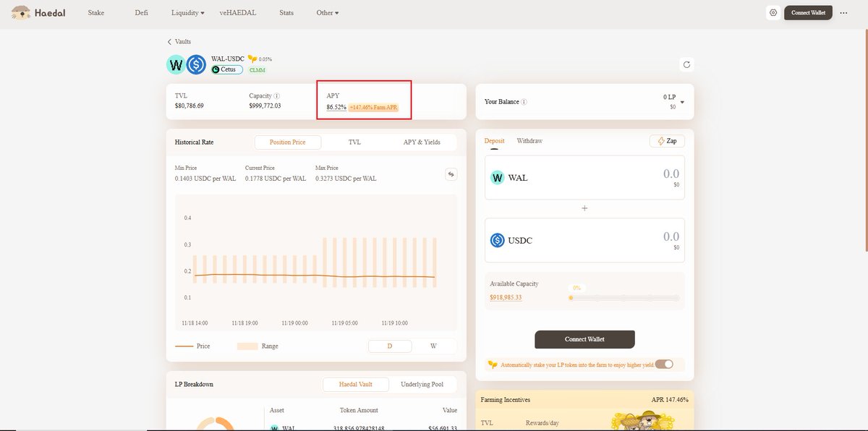Click the Cetus badge
Viewport: 868px width, 431px height.
227,69
